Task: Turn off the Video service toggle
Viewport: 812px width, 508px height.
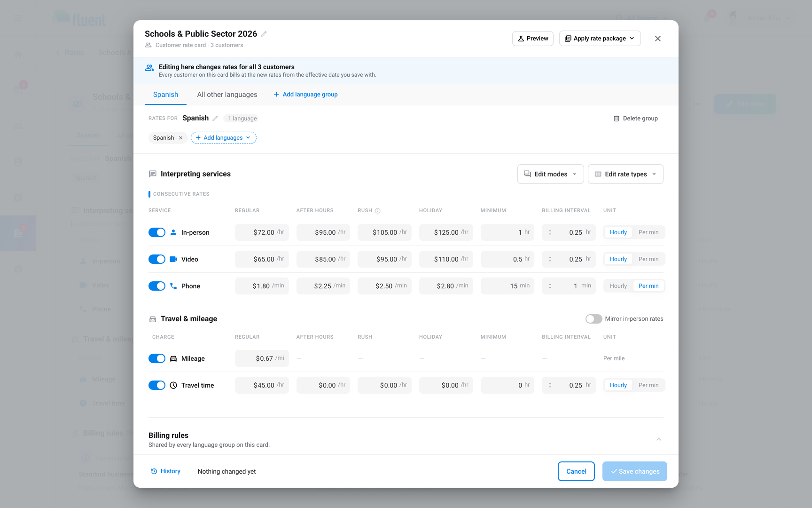Action: (157, 259)
